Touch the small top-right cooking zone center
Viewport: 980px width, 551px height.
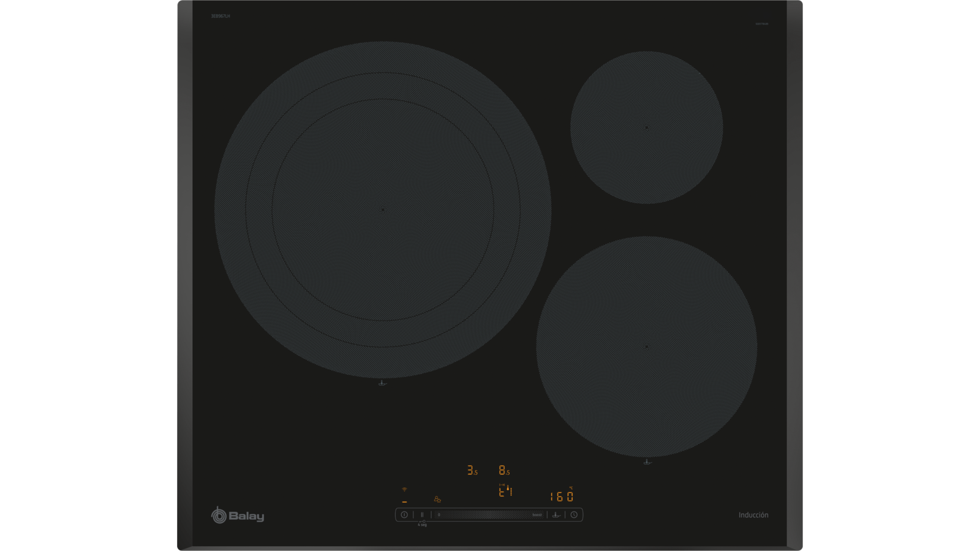tap(647, 127)
